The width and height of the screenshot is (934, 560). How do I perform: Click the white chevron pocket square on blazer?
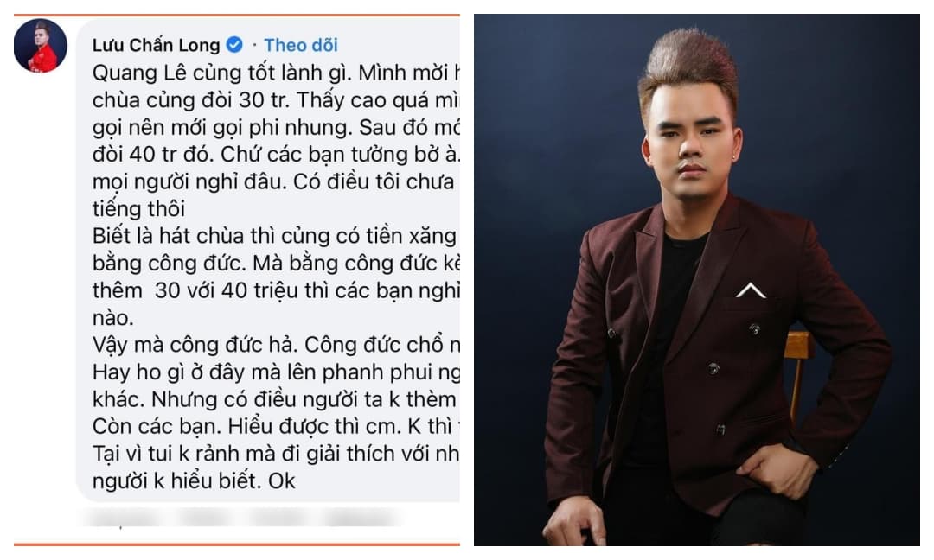click(751, 290)
